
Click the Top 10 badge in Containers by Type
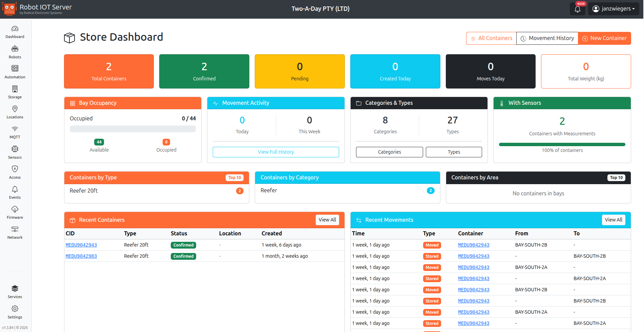(234, 178)
